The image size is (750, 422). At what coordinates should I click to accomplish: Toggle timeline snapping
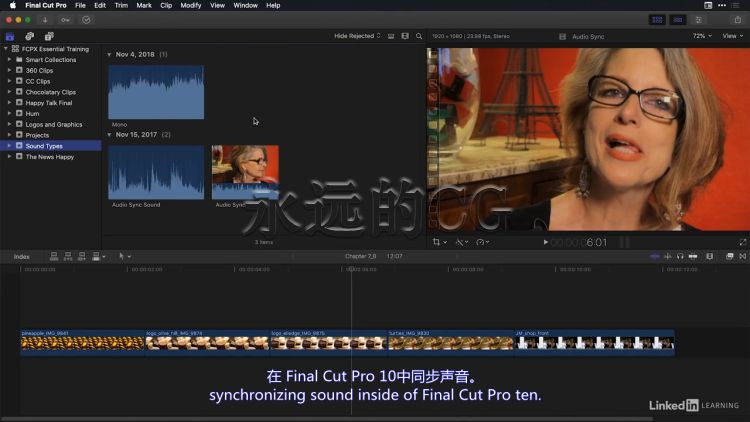[x=693, y=256]
